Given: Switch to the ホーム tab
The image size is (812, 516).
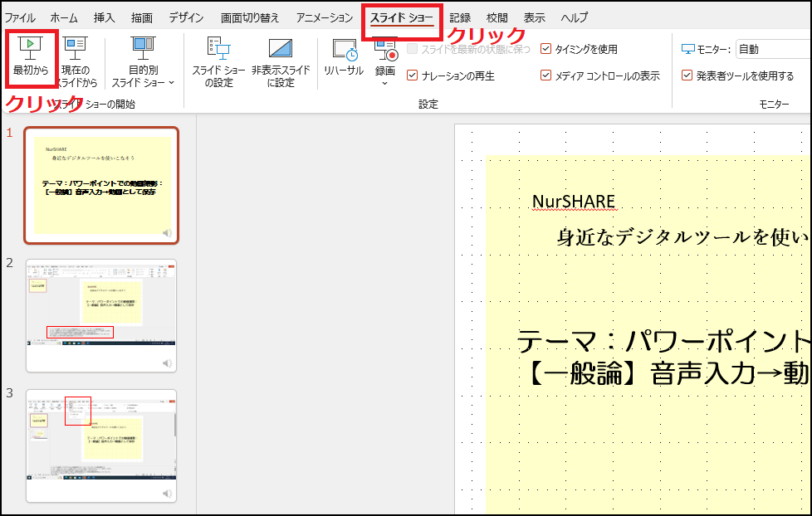Looking at the screenshot, I should (x=64, y=17).
